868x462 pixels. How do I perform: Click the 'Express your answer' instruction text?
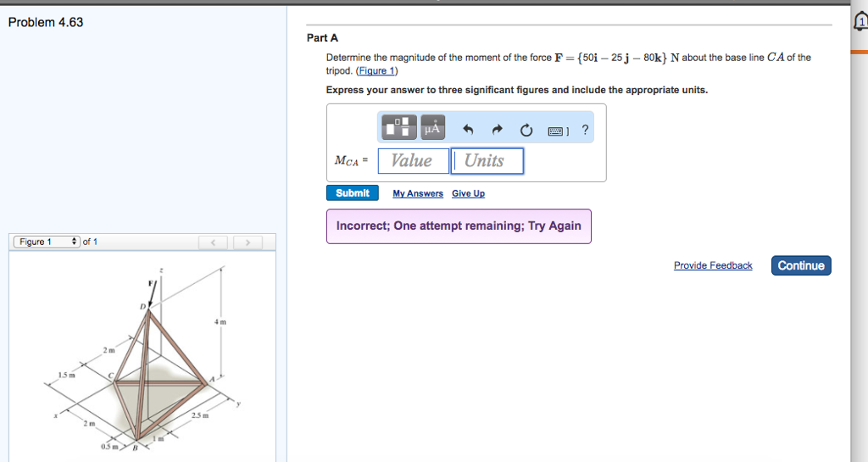pos(517,90)
